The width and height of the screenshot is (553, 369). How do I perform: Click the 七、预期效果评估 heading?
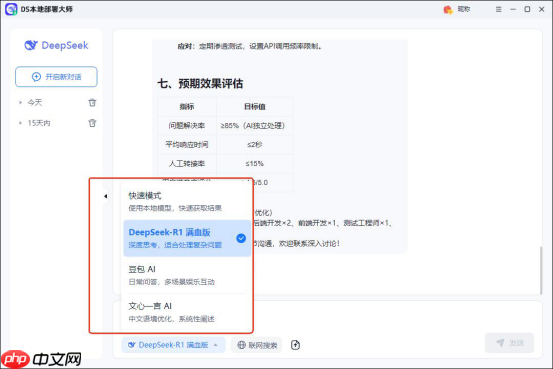tap(200, 84)
